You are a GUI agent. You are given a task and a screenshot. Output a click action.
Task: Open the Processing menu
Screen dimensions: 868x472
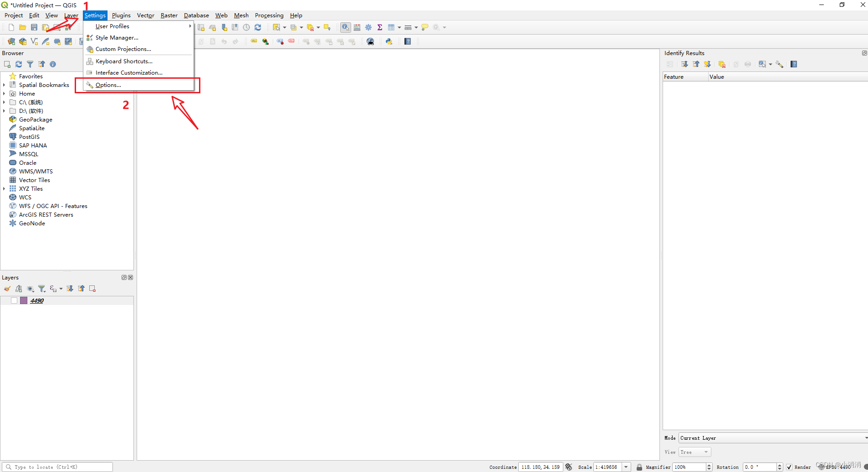pos(269,15)
